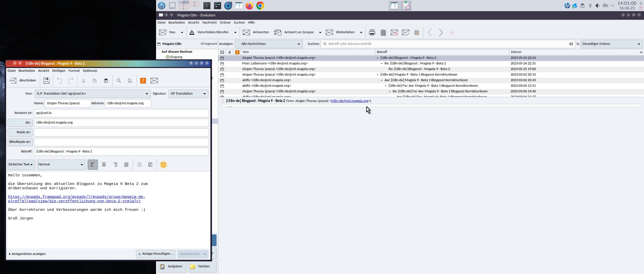Launch Firefox from the top panel
644x274 pixels.
coord(249,6)
